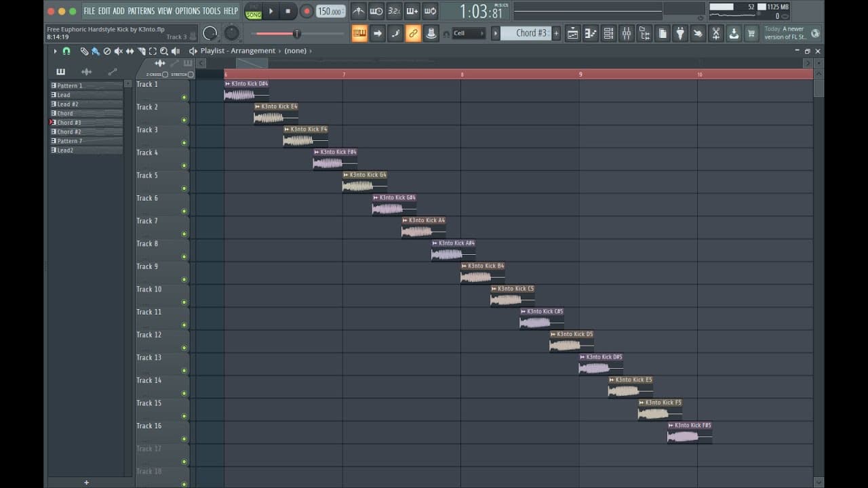This screenshot has height=488, width=868.
Task: Mute Track 5 with its green LED
Action: [x=184, y=188]
